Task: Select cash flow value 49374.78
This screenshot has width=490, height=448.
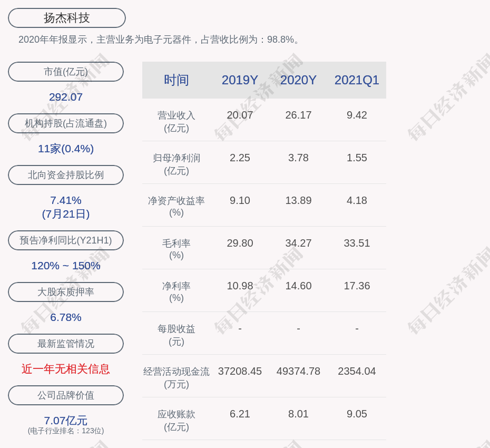Action: click(298, 371)
